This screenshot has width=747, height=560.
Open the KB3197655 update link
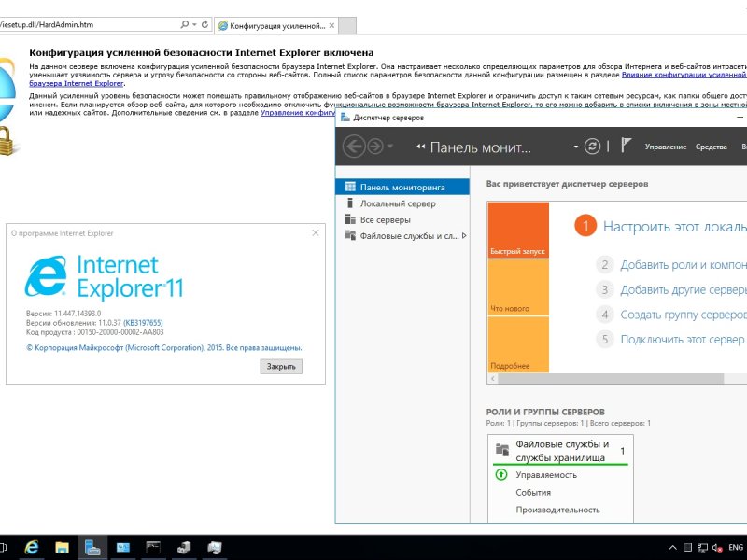point(143,323)
